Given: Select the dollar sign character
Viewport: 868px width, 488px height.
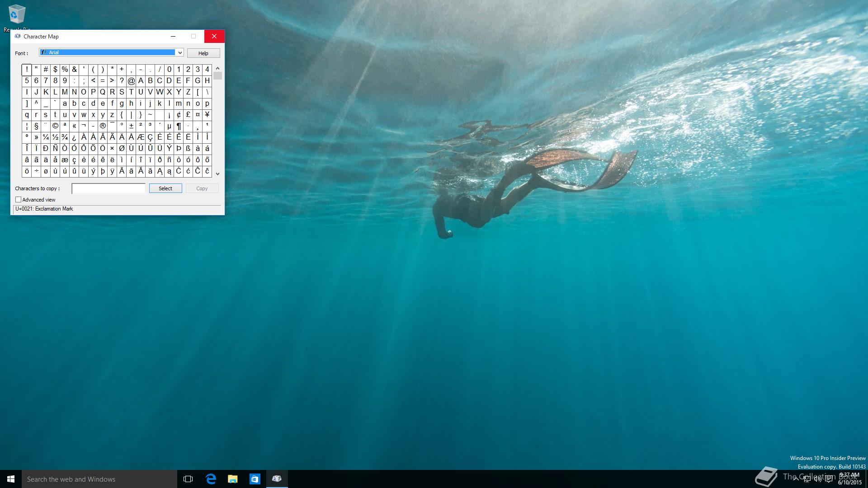Looking at the screenshot, I should pyautogui.click(x=55, y=70).
